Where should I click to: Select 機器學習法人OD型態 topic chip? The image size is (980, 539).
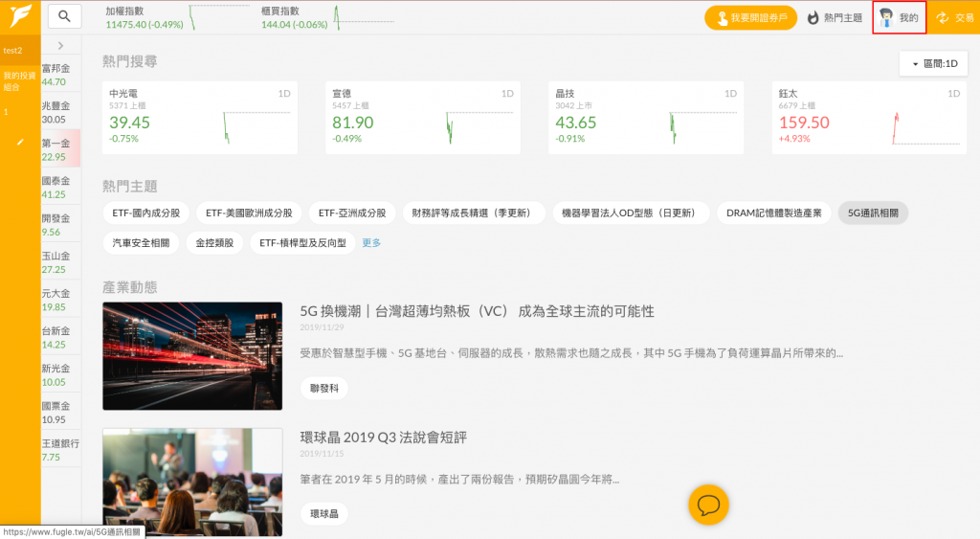(x=631, y=213)
